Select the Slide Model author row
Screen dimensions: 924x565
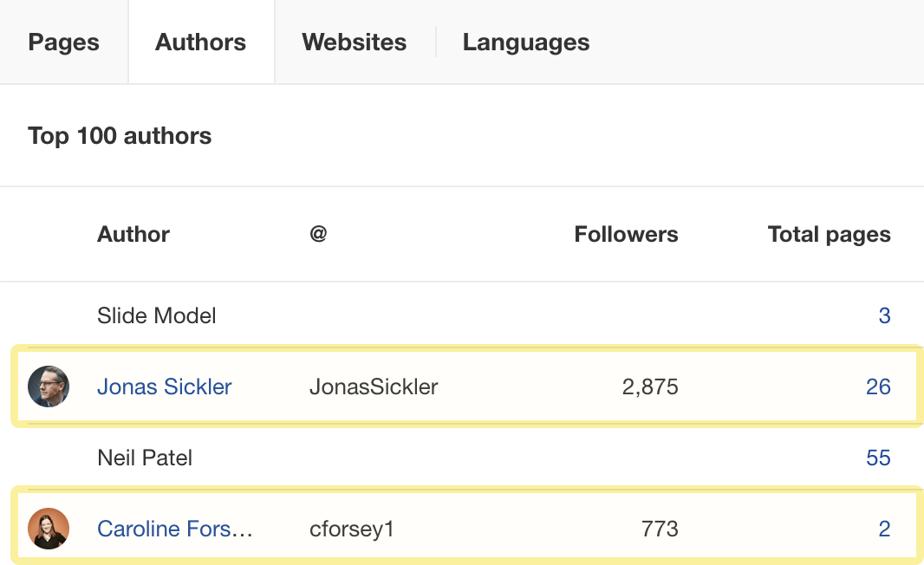click(462, 315)
